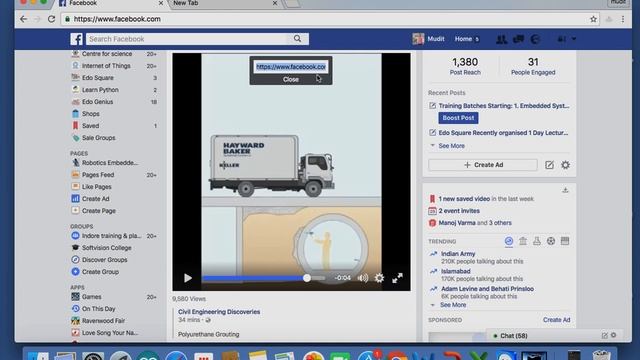
Task: Play the video
Action: click(188, 278)
